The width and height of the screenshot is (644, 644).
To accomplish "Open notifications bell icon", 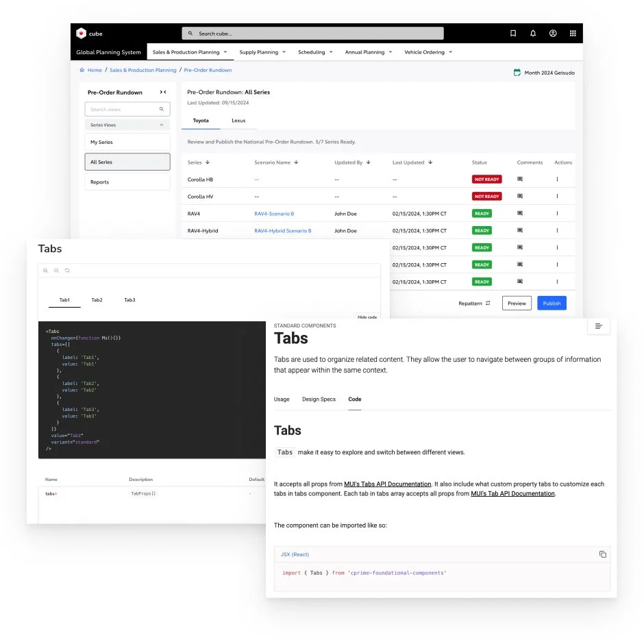I will tap(533, 34).
